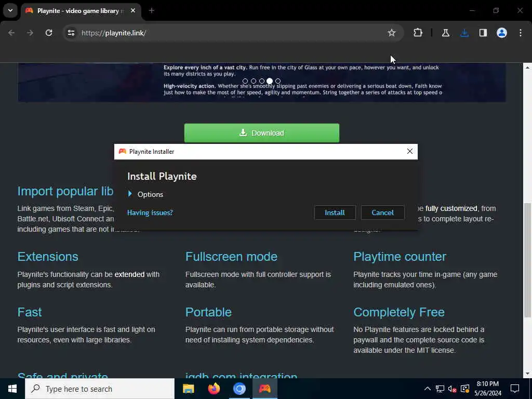
Task: Click the scrollbar down arrow
Action: 527,374
